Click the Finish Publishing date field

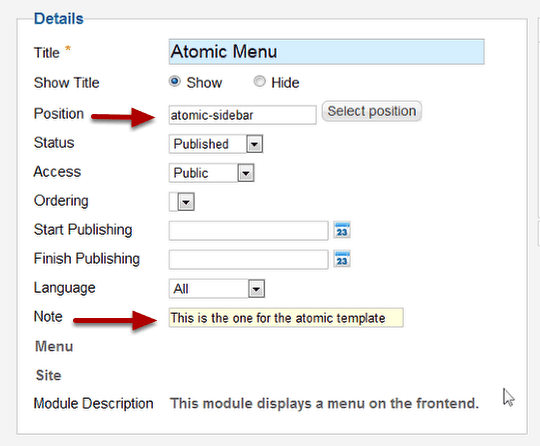[x=248, y=260]
